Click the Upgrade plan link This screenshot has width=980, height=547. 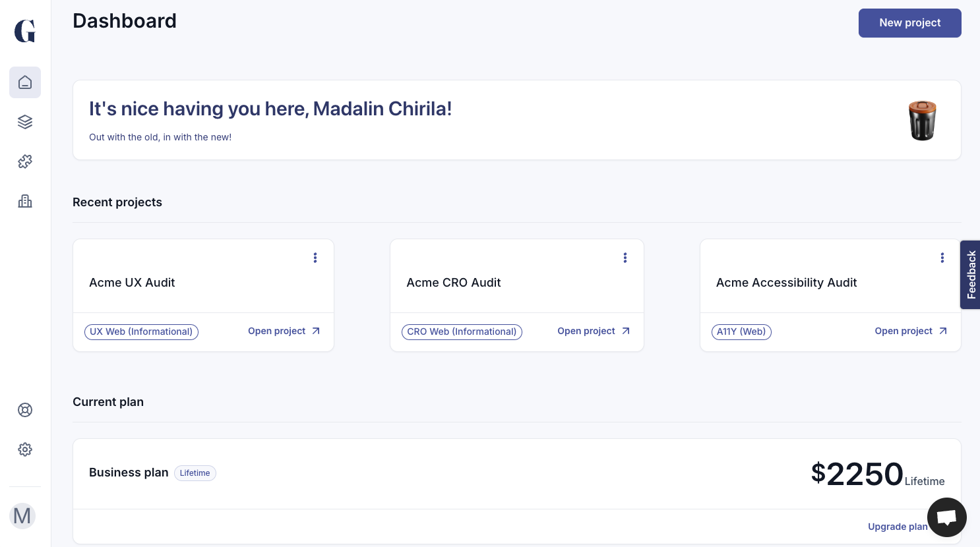pyautogui.click(x=897, y=527)
